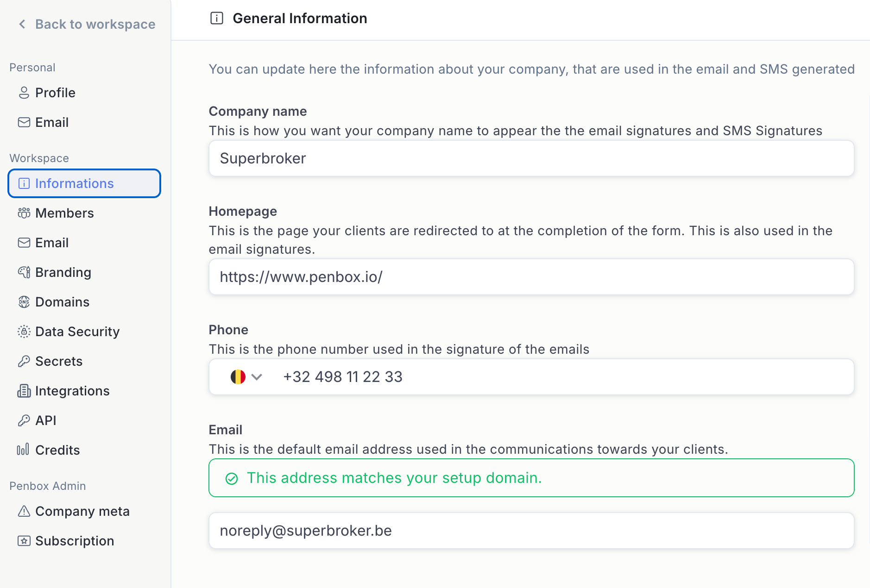Image resolution: width=870 pixels, height=588 pixels.
Task: Click the API key icon
Action: coord(24,420)
